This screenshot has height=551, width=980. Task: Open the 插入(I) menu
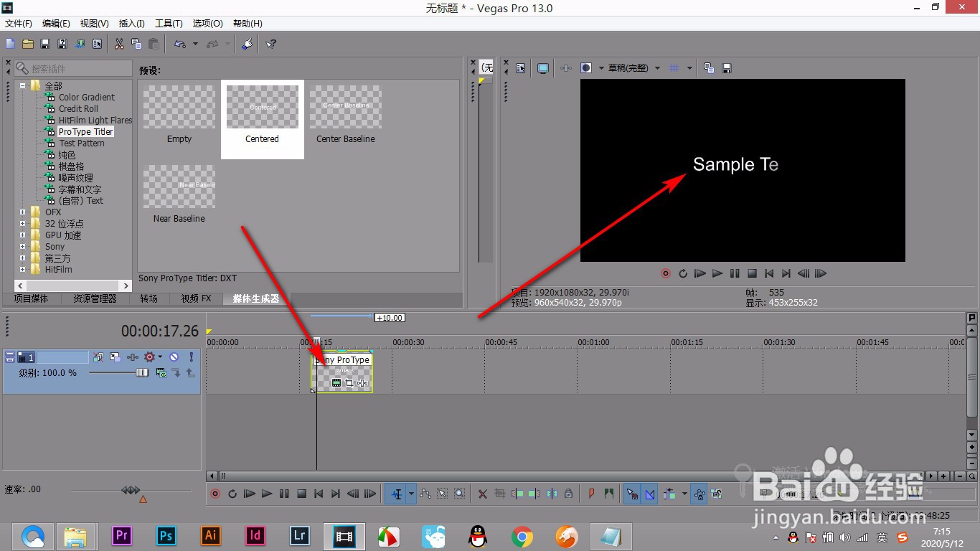[131, 24]
